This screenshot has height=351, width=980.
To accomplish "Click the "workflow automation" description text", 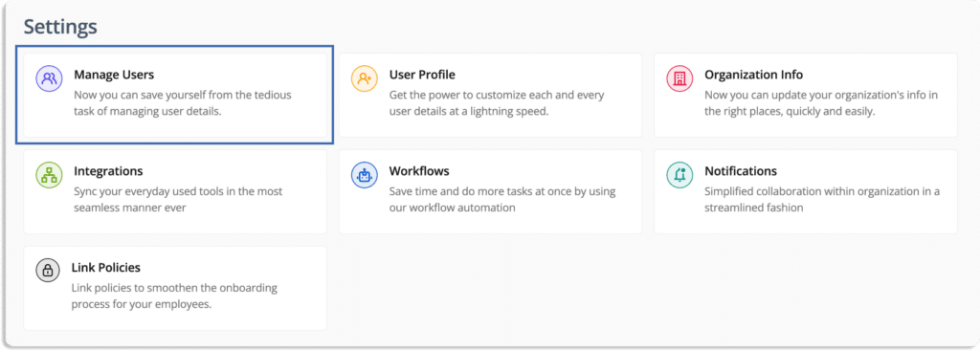I will (502, 199).
